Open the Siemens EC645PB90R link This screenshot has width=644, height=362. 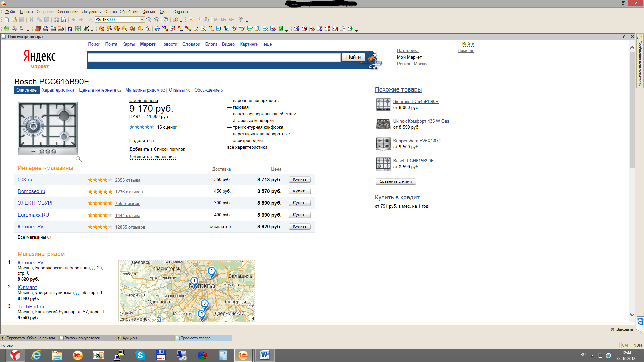pos(416,101)
